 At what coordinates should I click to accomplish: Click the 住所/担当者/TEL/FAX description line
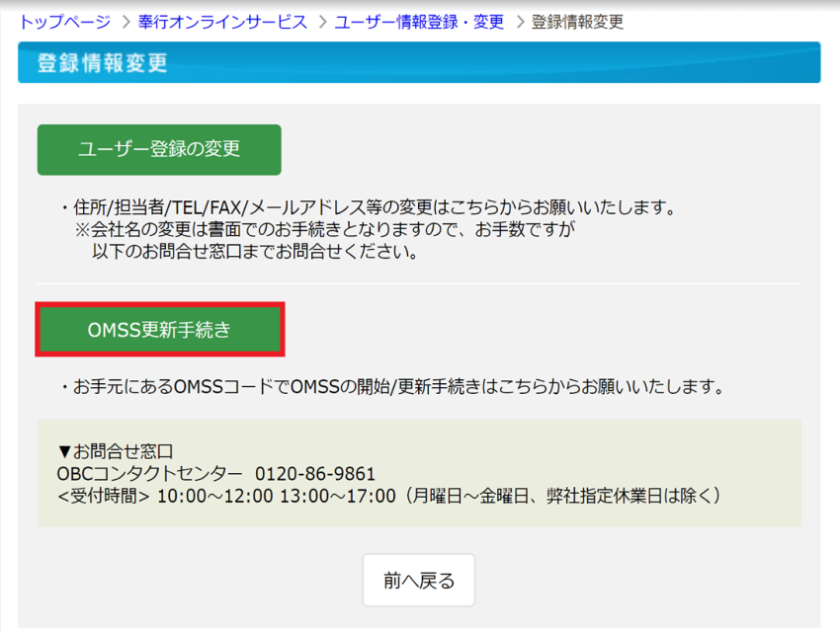pos(368,206)
